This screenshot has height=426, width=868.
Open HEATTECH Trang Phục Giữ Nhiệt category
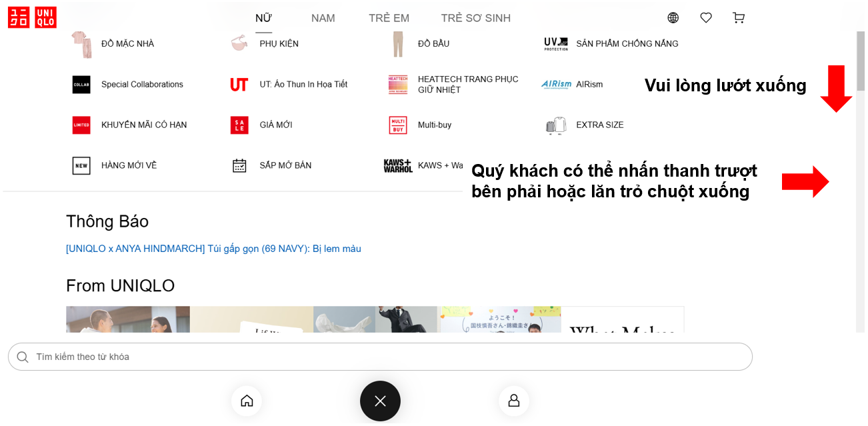tap(467, 85)
